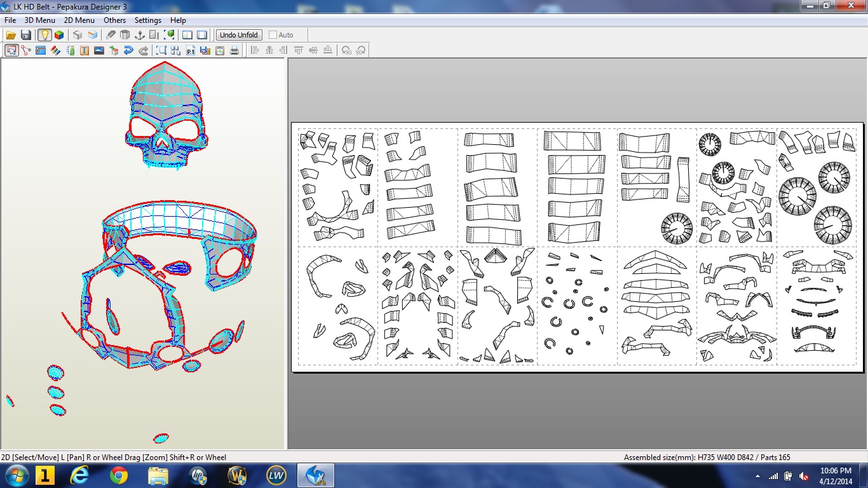Click the light blue cube icon
This screenshot has width=868, height=488.
click(x=93, y=35)
